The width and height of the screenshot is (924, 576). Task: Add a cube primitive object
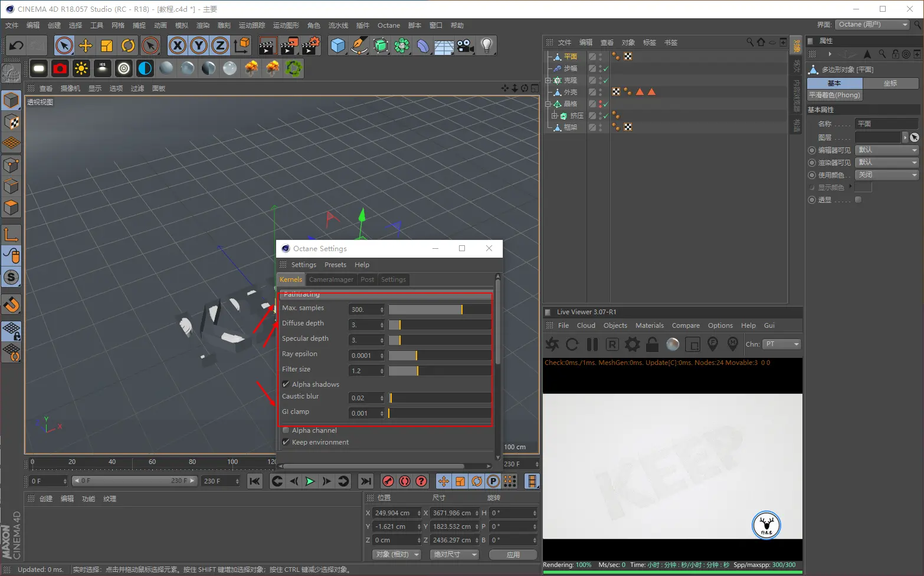[338, 45]
